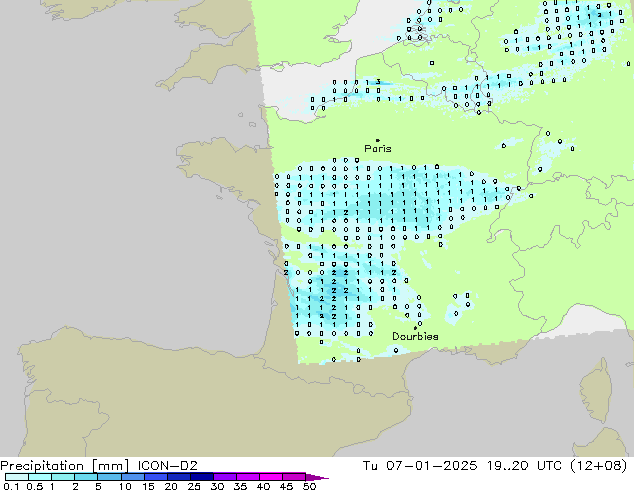Click the legend value label 10
Screen dimensions: 634x490
click(x=125, y=486)
